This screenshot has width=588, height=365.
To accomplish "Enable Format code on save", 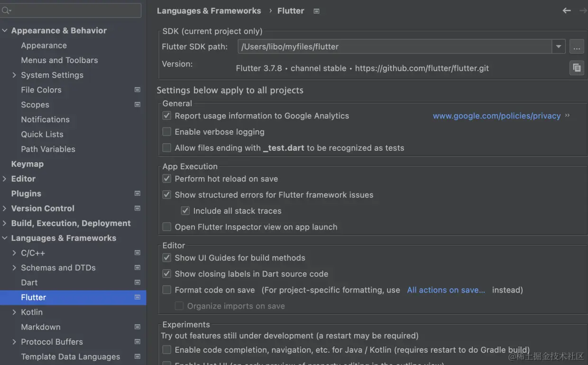I will pos(167,290).
